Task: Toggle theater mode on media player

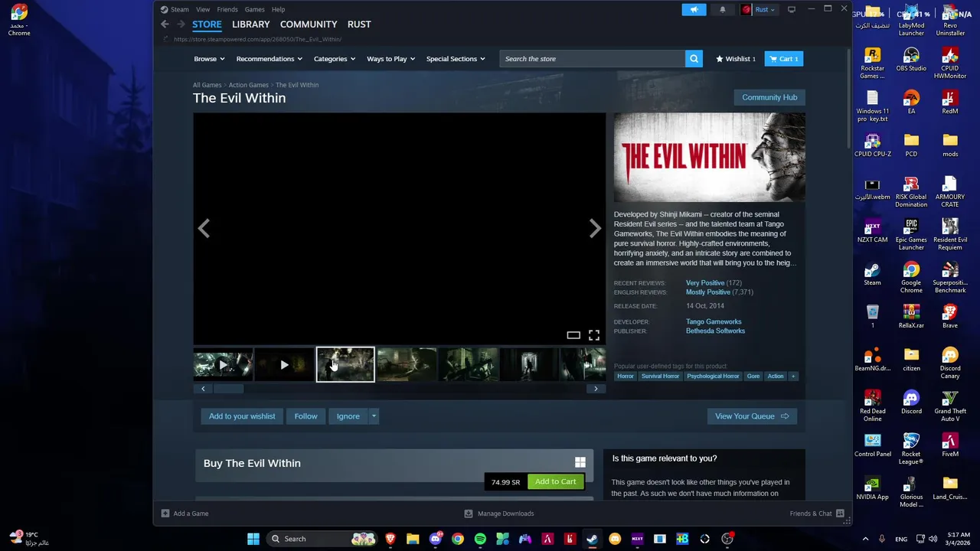Action: (x=573, y=335)
